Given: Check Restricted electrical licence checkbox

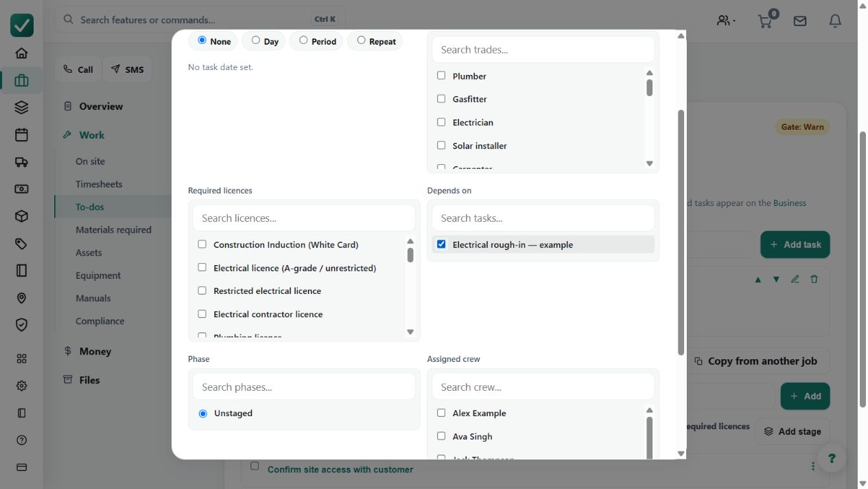Looking at the screenshot, I should 202,291.
